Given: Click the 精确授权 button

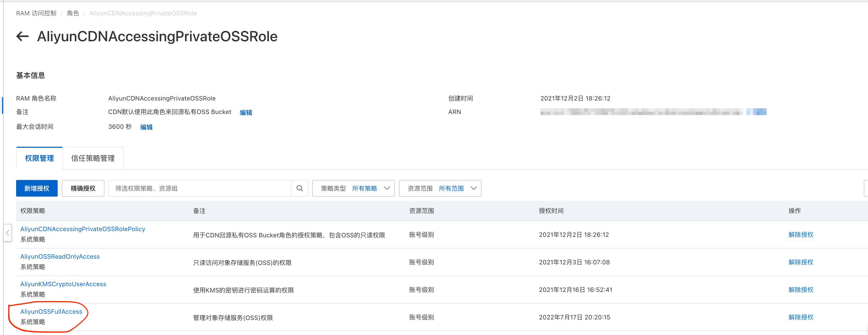Looking at the screenshot, I should (83, 188).
